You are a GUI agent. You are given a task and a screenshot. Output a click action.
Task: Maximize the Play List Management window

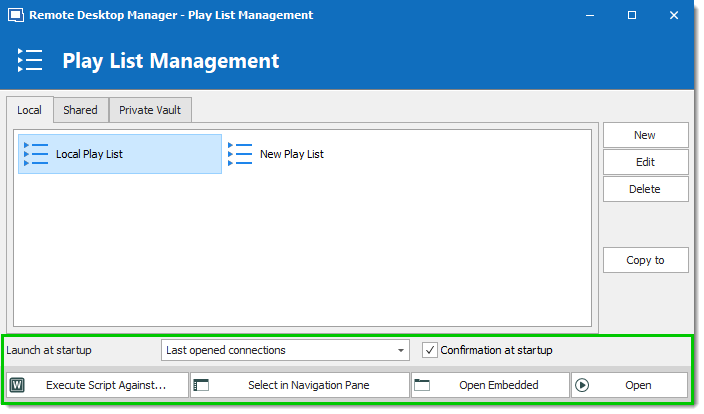coord(632,15)
